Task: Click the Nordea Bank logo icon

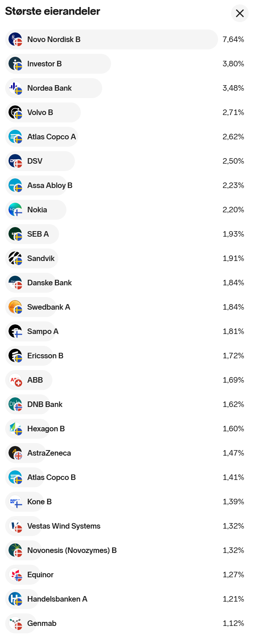Action: (x=15, y=88)
